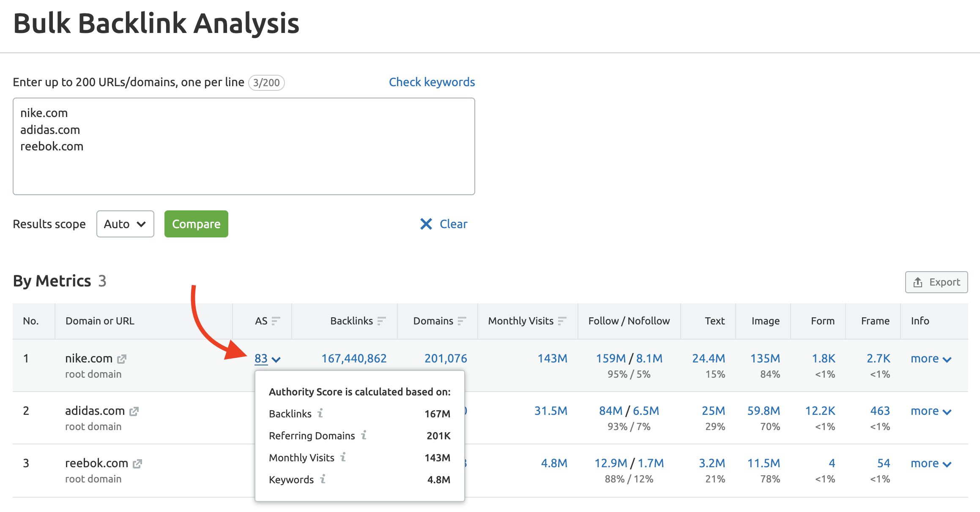Open nike.com monthly visits 143M

tap(552, 359)
